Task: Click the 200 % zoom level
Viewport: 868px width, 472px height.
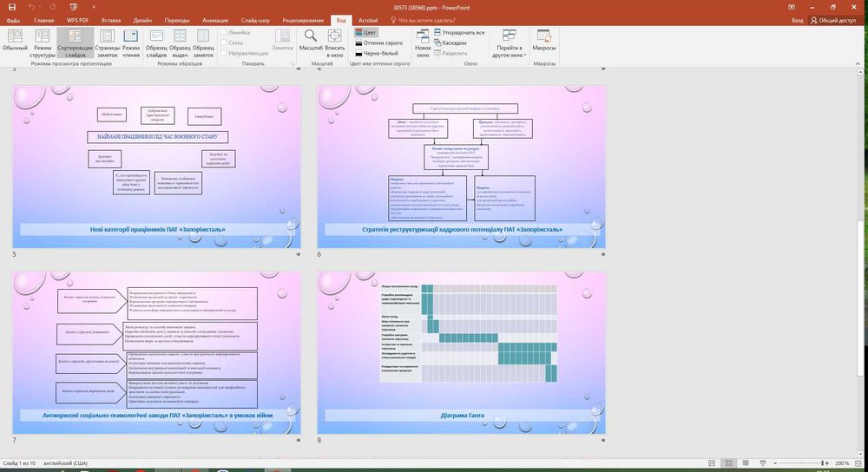Action: point(842,463)
